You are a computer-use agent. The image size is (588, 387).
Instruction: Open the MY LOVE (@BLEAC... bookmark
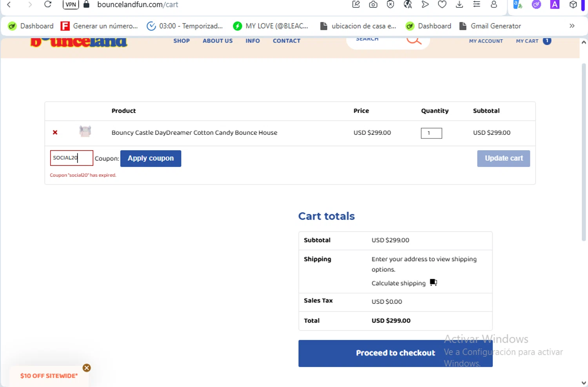click(270, 26)
